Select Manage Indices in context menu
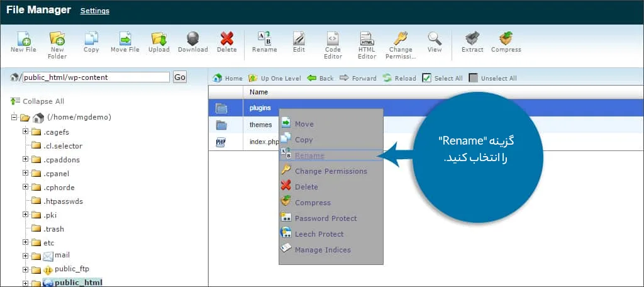Image resolution: width=644 pixels, height=287 pixels. click(323, 250)
